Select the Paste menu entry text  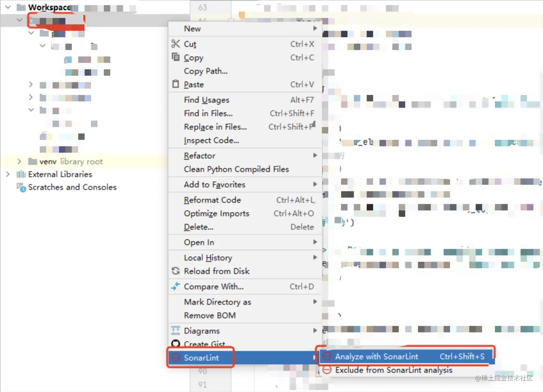coord(194,84)
